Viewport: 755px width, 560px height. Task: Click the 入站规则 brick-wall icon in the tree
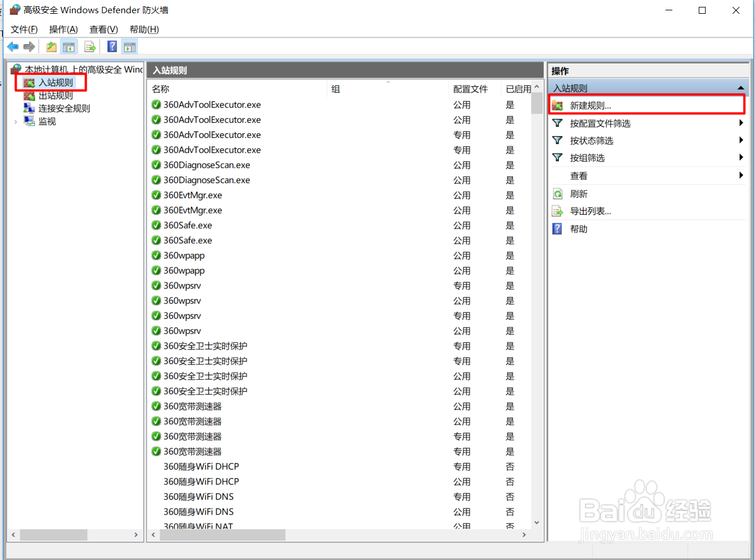click(29, 83)
